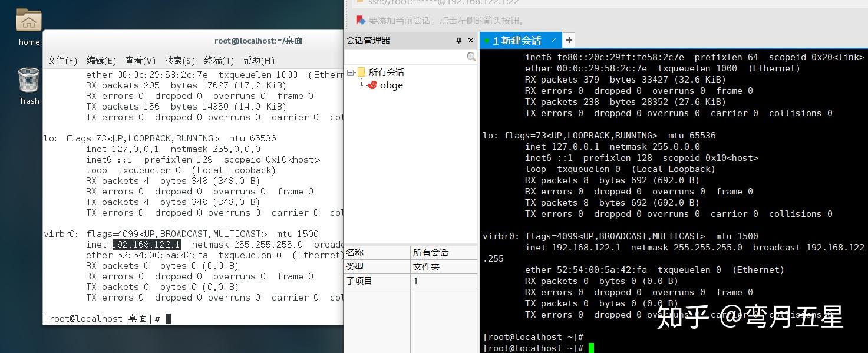Click the obge red session icon
The width and height of the screenshot is (868, 353).
click(x=372, y=85)
